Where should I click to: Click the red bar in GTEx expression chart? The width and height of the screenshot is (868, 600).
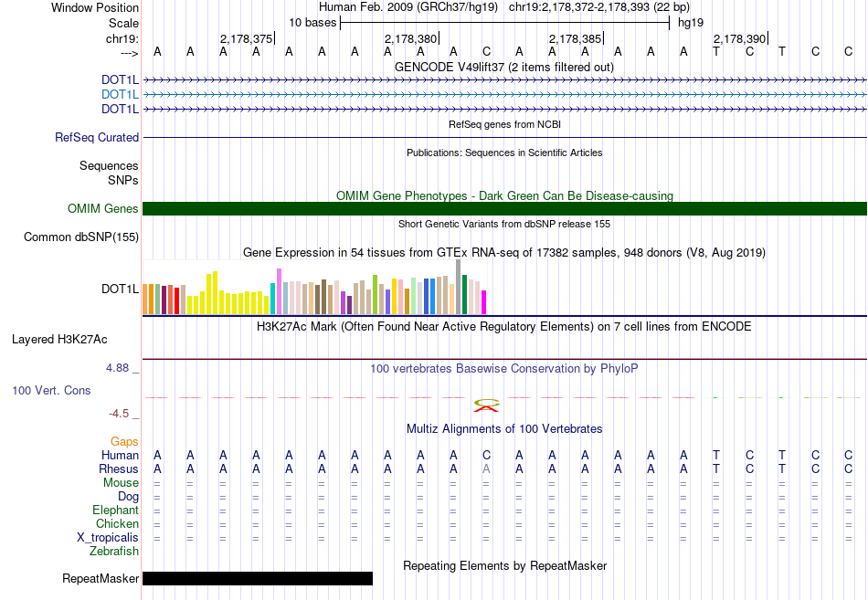click(x=176, y=301)
